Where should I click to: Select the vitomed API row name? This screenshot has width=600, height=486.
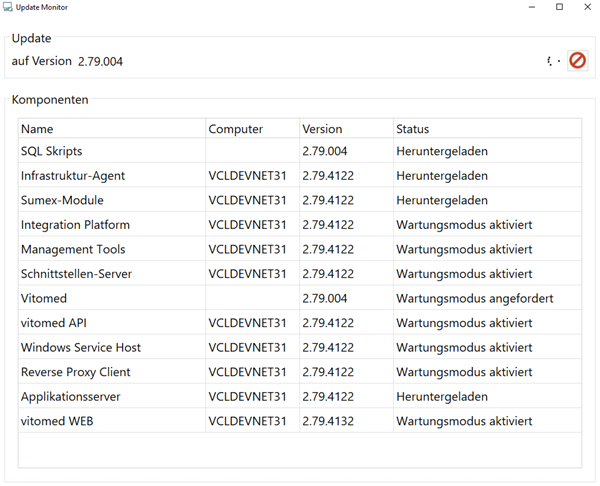point(54,323)
